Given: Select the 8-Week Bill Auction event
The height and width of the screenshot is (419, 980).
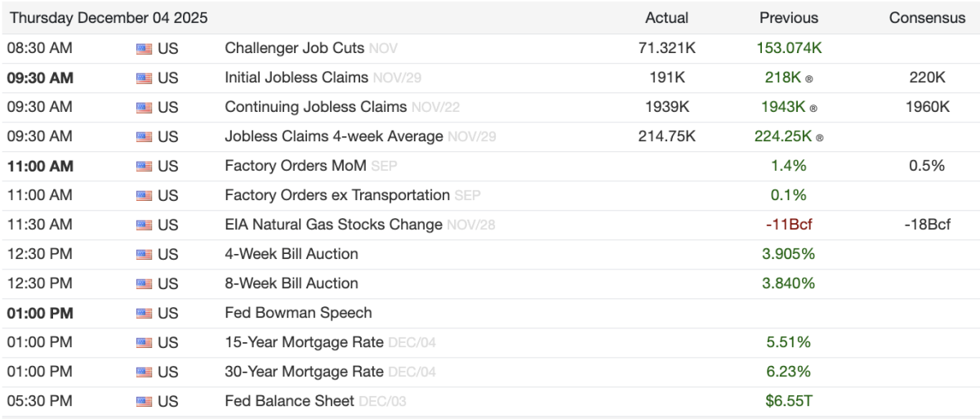Looking at the screenshot, I should (x=292, y=283).
